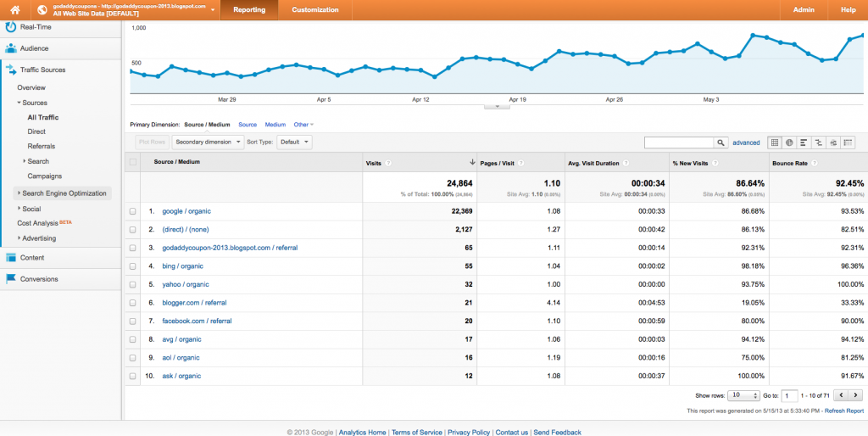Collapse the Sources tree node
868x436 pixels.
[19, 103]
